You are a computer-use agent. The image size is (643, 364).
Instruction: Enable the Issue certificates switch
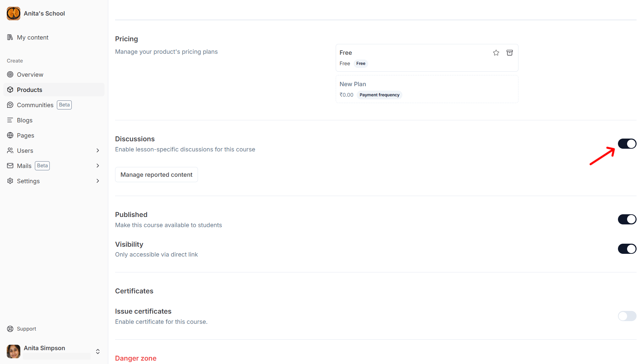tap(627, 316)
